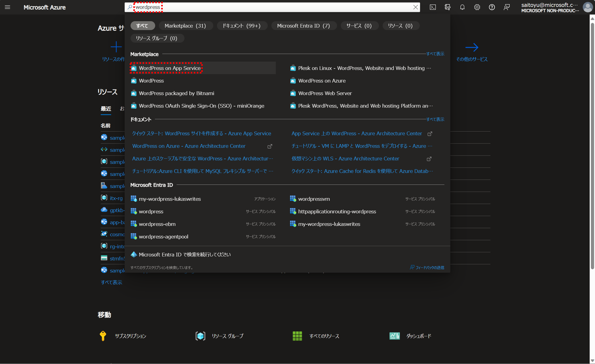Click the リソースの作成 plus icon
595x364 pixels.
pos(116,47)
